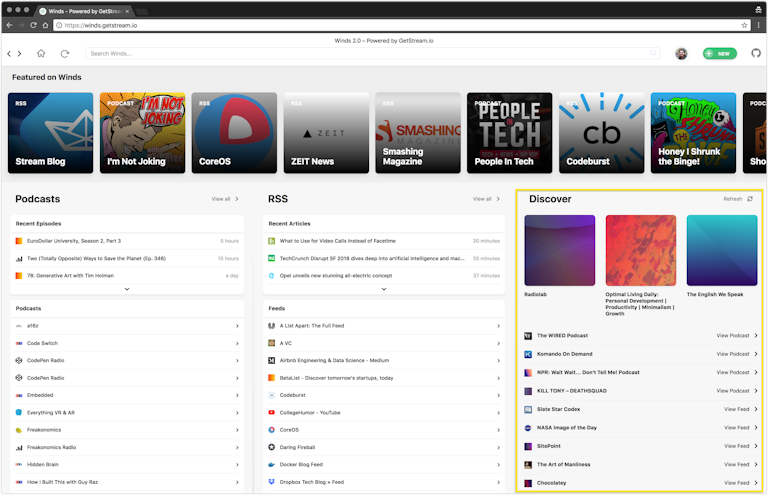Click The Art of Manliness icon
This screenshot has width=768, height=495.
pyautogui.click(x=528, y=465)
